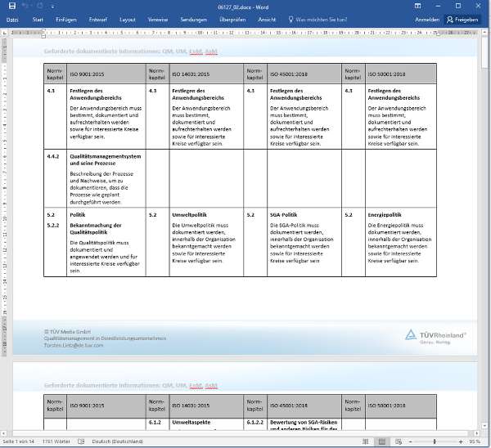Open the Überprüfen ribbon tab

(234, 19)
